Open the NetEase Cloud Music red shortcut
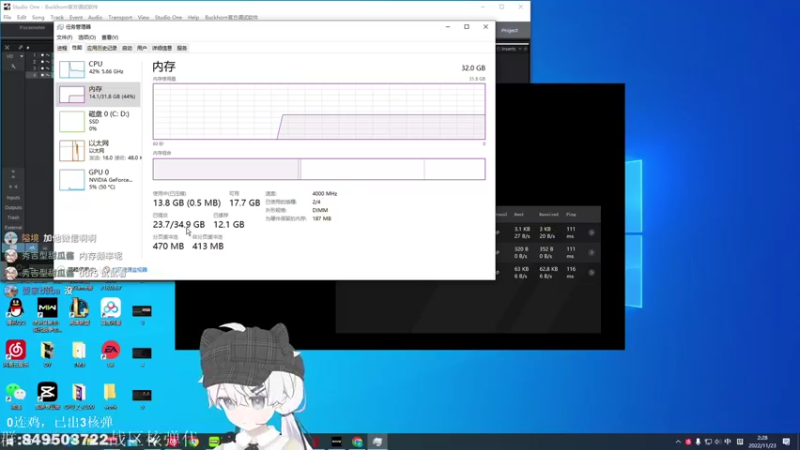Screen dimensions: 800x450 click(x=16, y=354)
